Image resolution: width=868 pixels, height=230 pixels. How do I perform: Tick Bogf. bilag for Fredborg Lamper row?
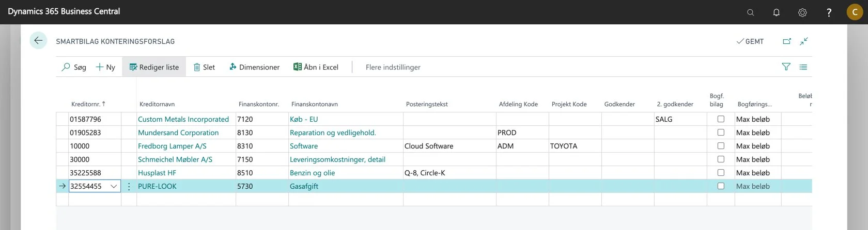tap(721, 146)
